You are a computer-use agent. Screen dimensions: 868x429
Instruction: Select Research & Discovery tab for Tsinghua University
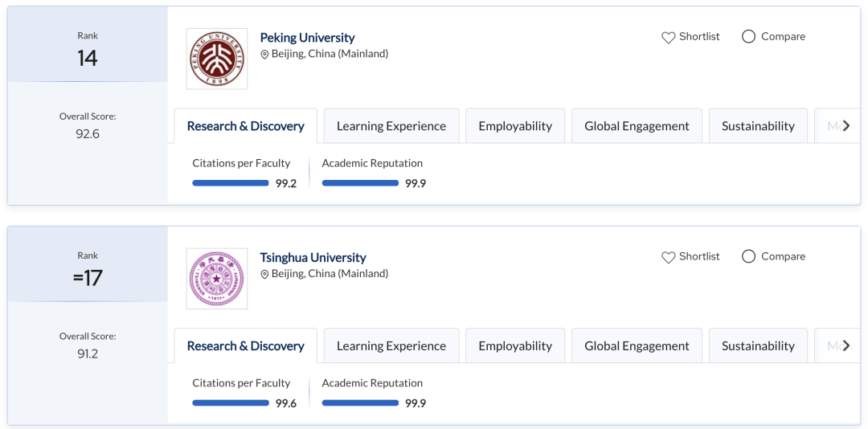tap(246, 345)
